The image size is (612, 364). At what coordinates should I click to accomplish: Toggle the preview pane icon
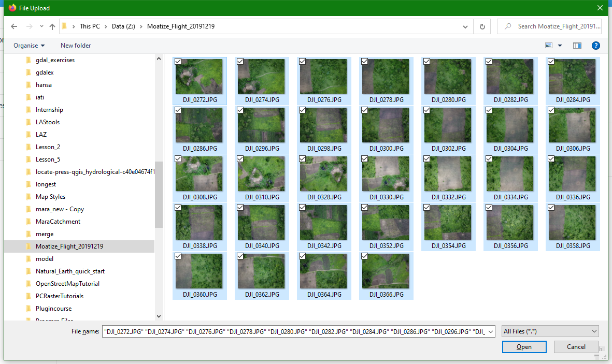(x=577, y=46)
